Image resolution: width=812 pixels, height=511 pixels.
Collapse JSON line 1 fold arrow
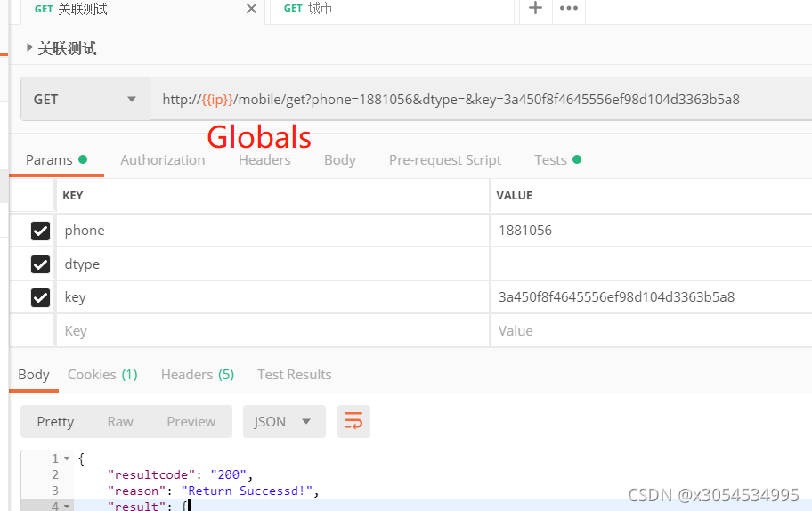click(x=67, y=458)
